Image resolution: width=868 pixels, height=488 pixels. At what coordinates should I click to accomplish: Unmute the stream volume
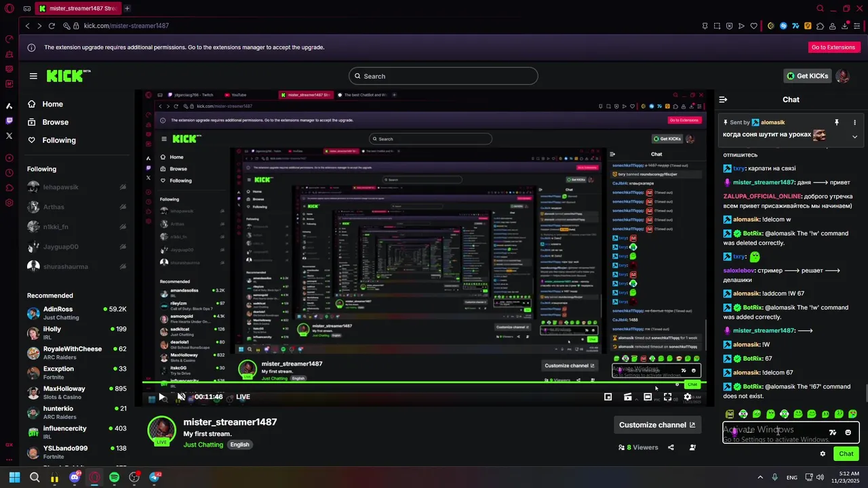(181, 396)
